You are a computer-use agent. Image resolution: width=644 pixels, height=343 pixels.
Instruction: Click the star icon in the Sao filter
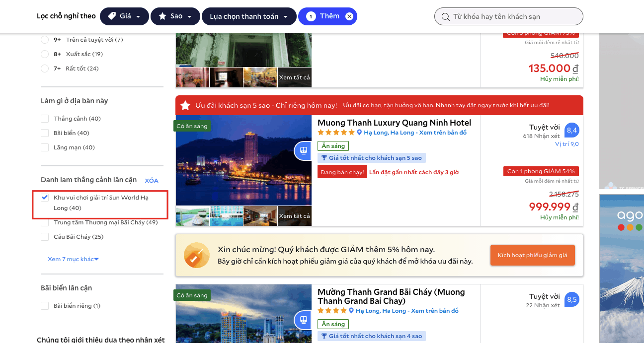[x=162, y=16]
